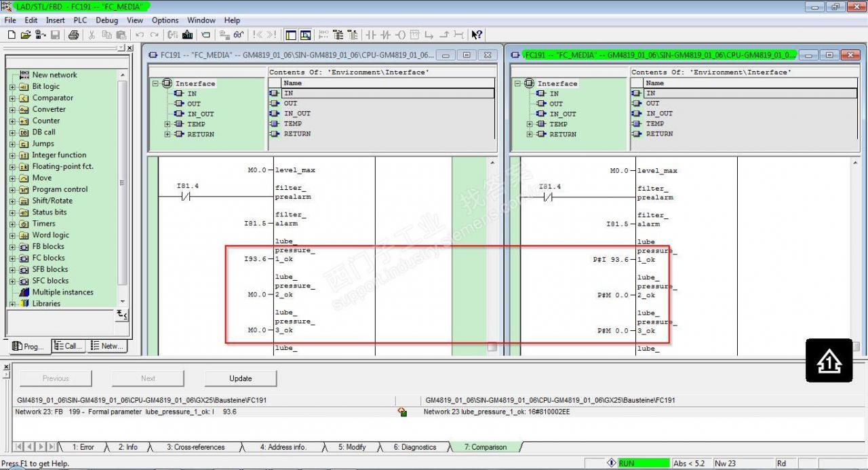Insert a normally closed contact
The height and width of the screenshot is (470, 868).
(386, 35)
